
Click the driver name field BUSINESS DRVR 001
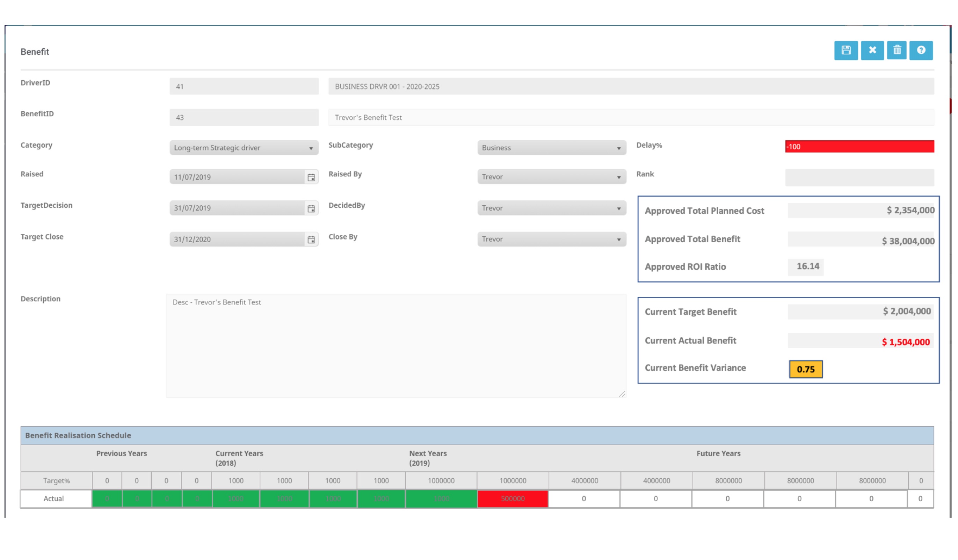(631, 87)
